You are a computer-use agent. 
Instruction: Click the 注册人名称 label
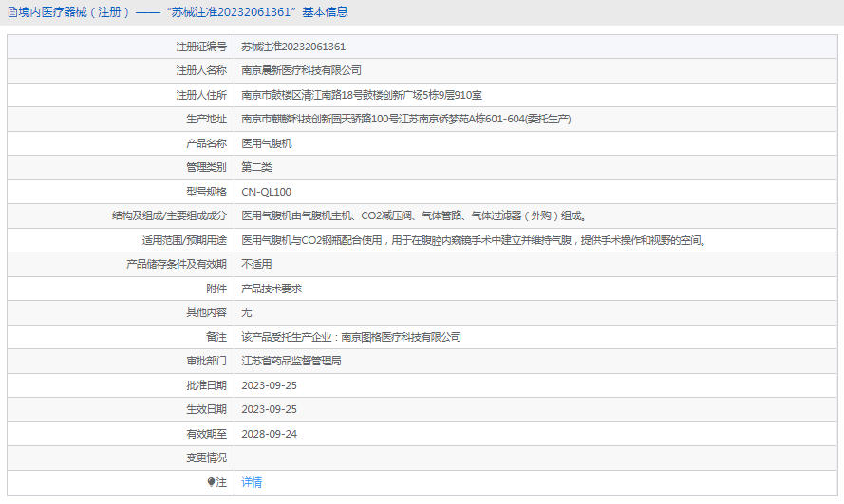201,70
